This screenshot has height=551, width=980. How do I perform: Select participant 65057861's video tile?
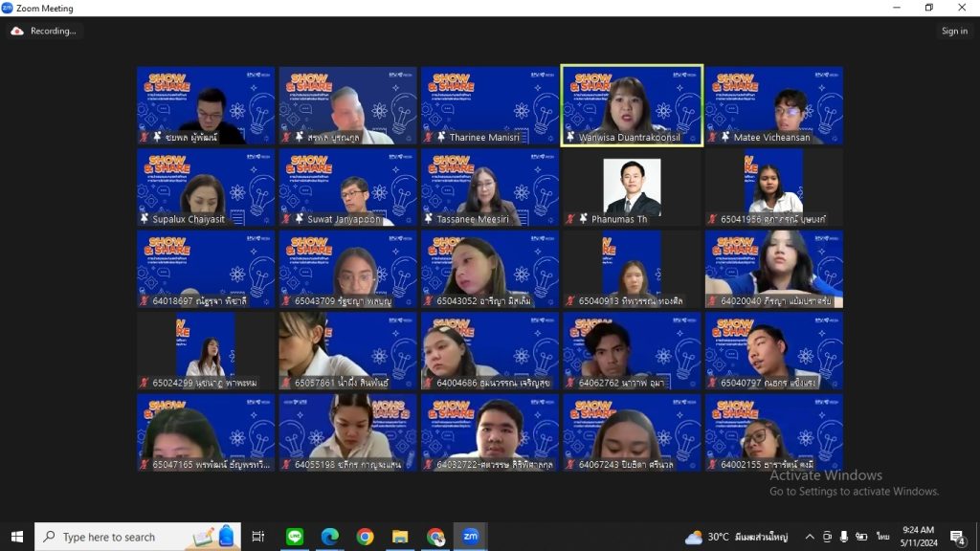(x=347, y=351)
